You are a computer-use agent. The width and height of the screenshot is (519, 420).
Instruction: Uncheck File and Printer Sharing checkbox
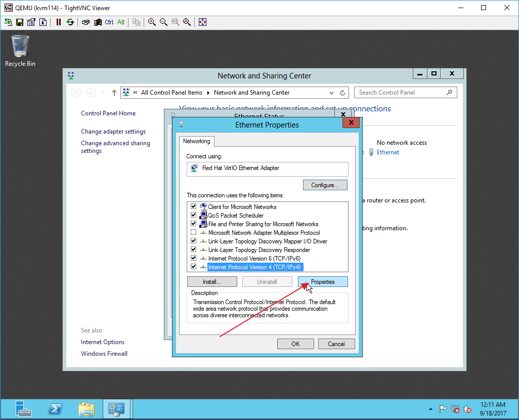coord(194,224)
